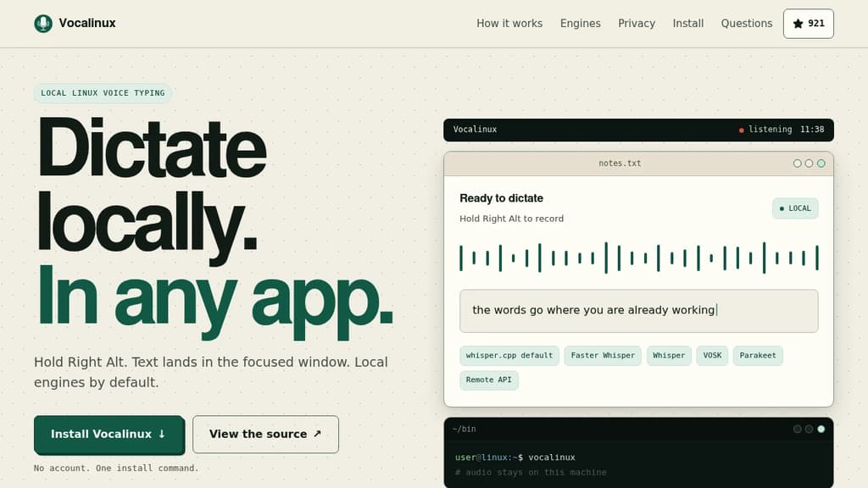Click No account. One install command. text
The image size is (868, 488).
pos(116,468)
